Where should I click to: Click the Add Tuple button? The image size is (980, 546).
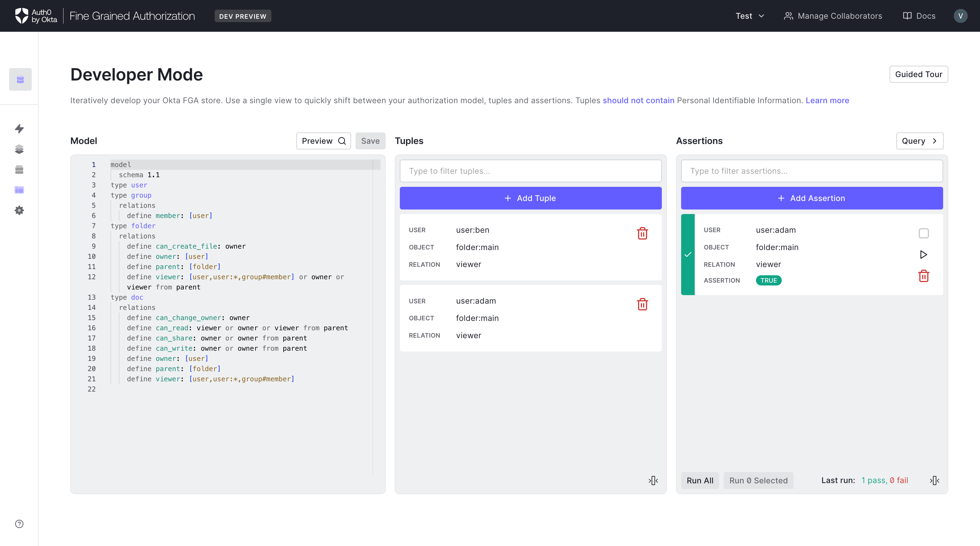coord(530,198)
